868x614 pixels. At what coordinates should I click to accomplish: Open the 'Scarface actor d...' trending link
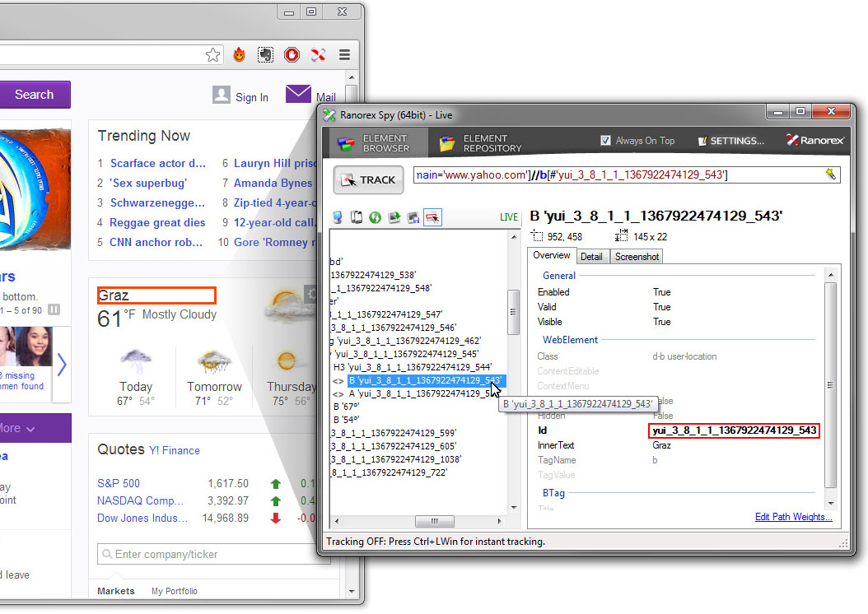point(158,163)
